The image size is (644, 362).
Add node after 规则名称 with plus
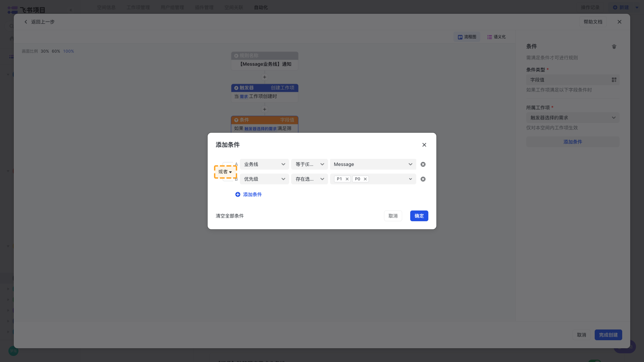point(264,77)
